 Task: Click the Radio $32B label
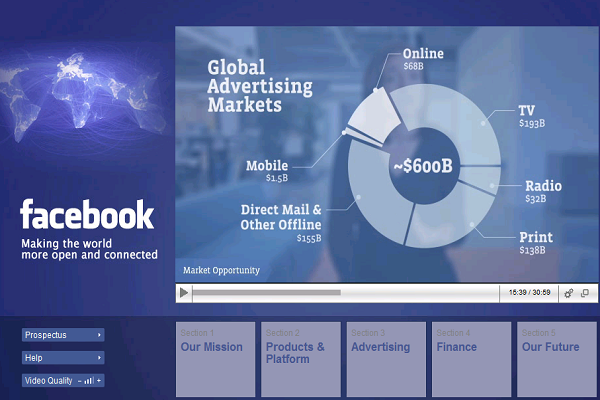pos(543,191)
